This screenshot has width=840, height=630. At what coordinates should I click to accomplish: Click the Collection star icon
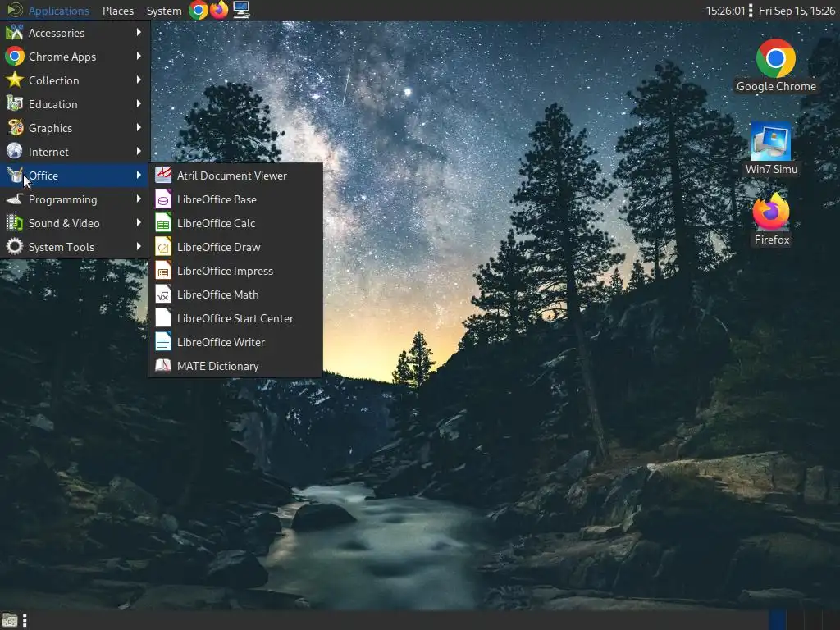(15, 80)
